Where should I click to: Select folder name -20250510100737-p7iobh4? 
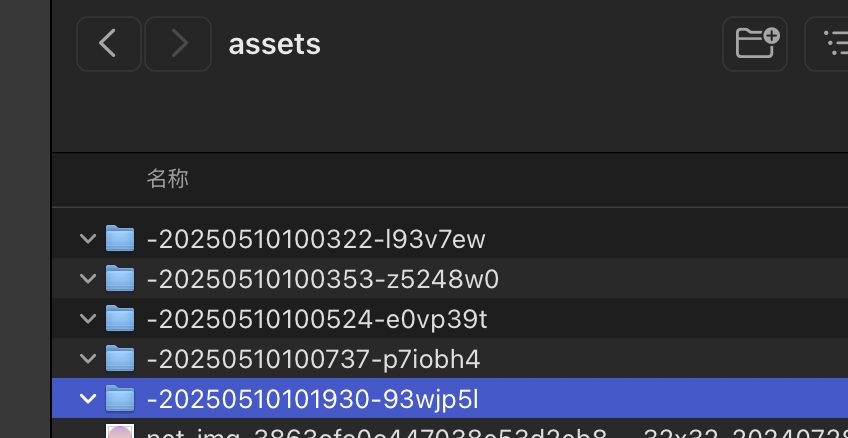[x=314, y=358]
